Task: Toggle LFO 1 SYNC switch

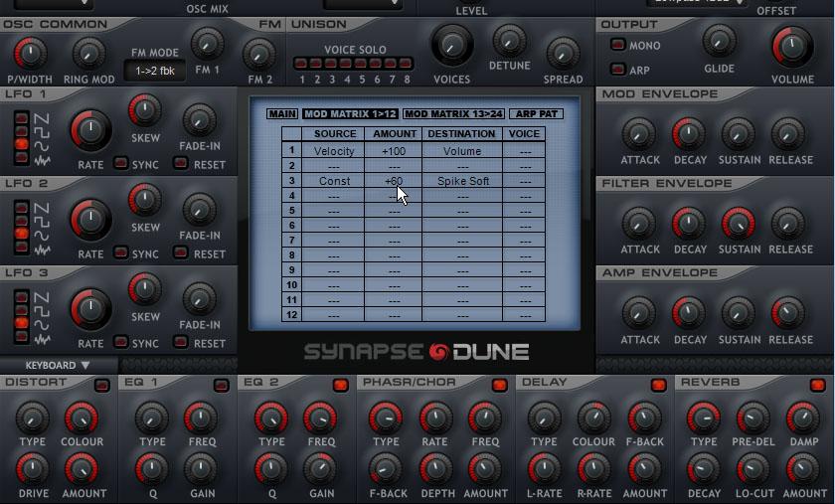Action: click(x=121, y=162)
